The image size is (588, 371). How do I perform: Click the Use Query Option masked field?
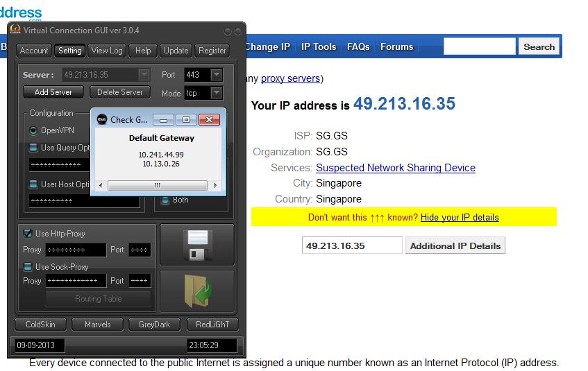(x=59, y=165)
